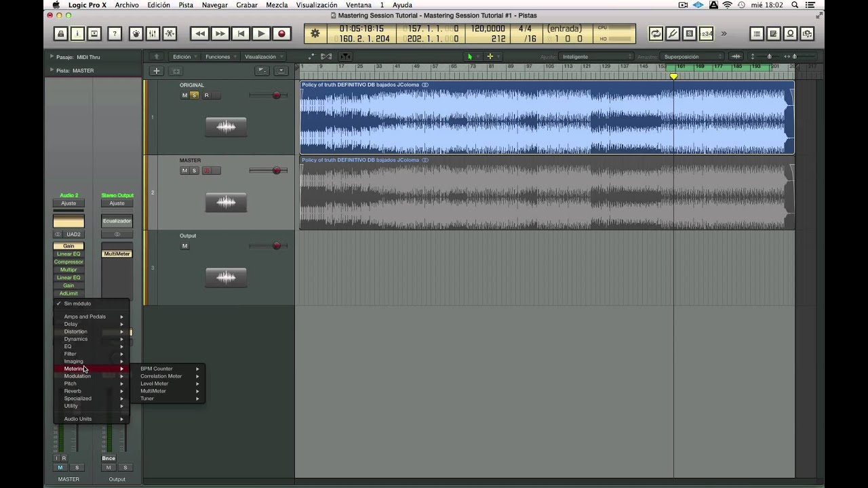
Task: Open List Editors button
Action: tap(757, 33)
